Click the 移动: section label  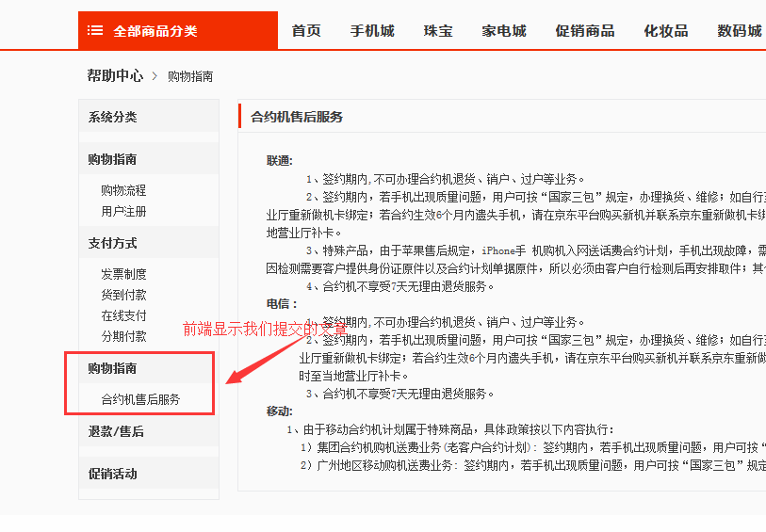[280, 411]
